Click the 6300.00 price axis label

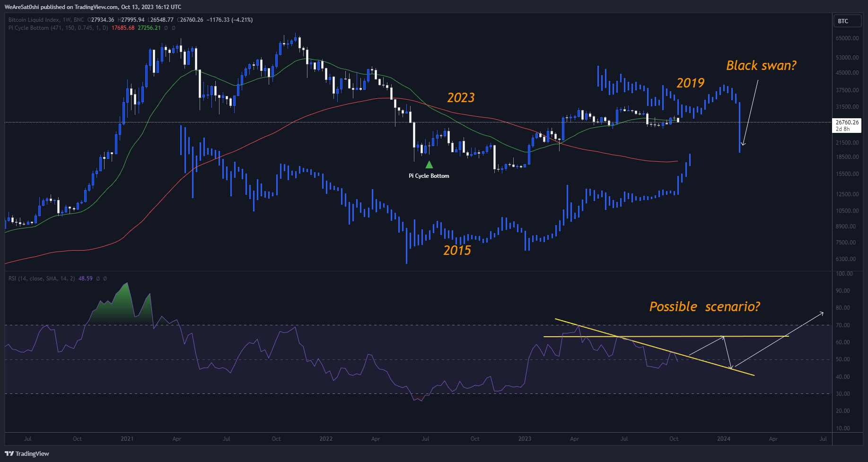click(x=846, y=259)
